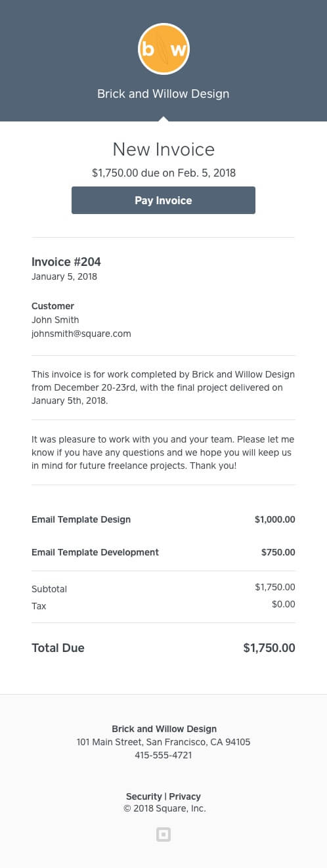Viewport: 327px width, 868px height.
Task: Click the johnsmith@square.com email address
Action: (81, 334)
